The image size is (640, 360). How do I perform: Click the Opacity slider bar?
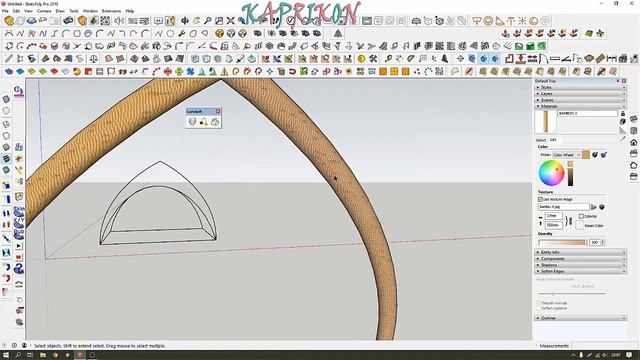(562, 242)
